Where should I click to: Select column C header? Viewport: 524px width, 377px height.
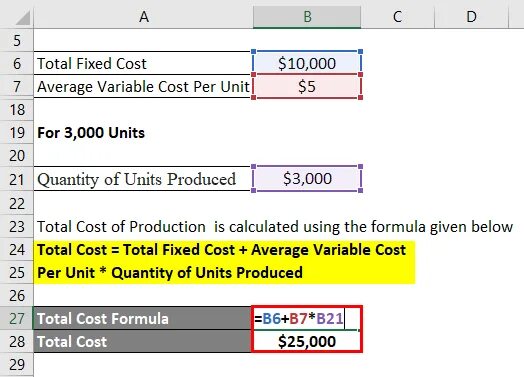397,16
